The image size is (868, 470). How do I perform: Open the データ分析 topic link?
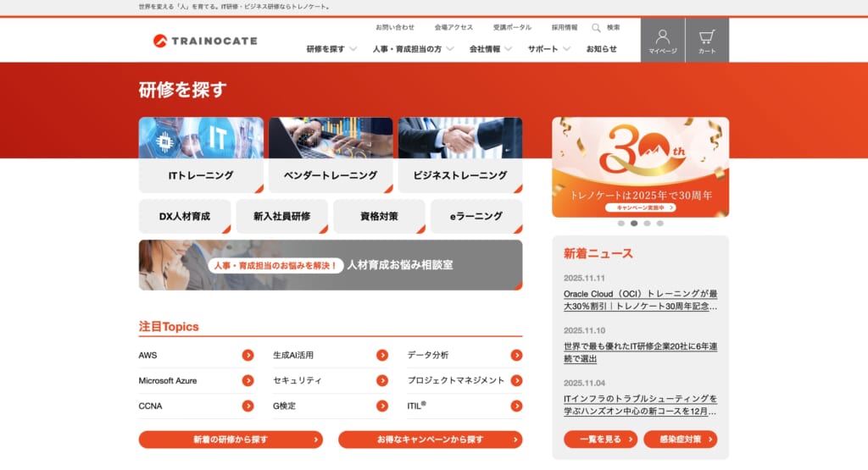(x=428, y=355)
